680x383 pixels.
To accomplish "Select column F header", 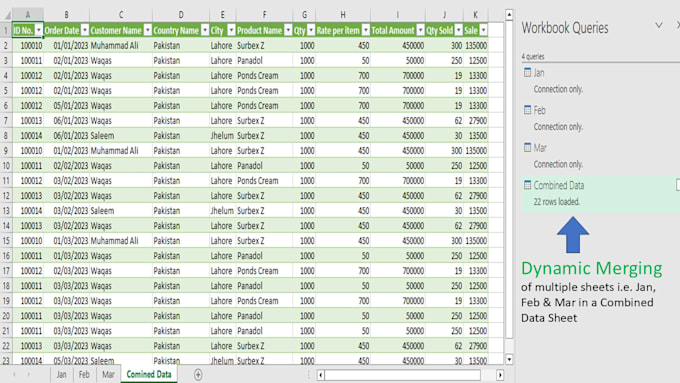I will (x=264, y=15).
